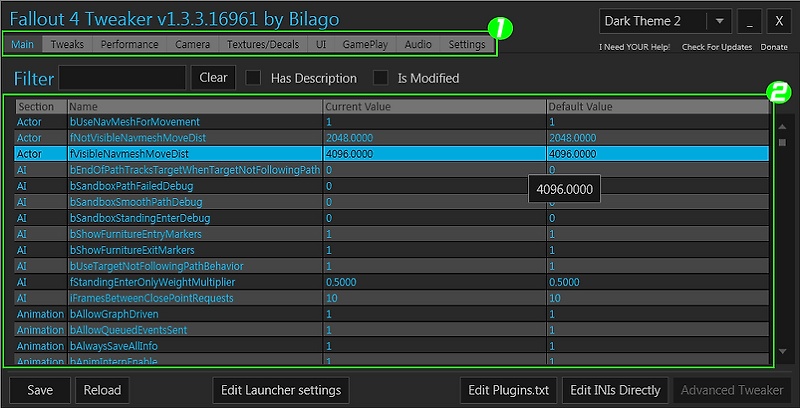Click current value 10 of iFramesBetweenClosePointRequests

coord(434,298)
